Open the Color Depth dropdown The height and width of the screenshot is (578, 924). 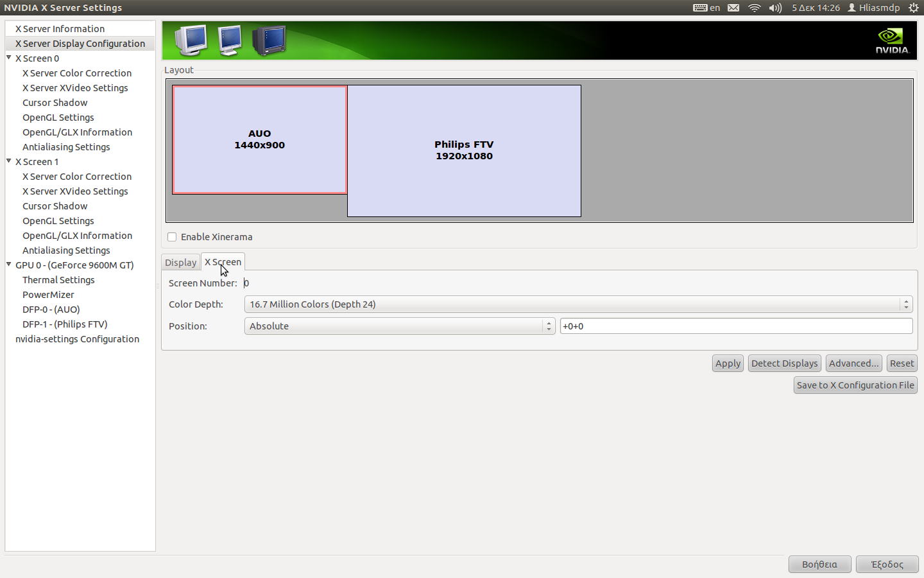[578, 304]
